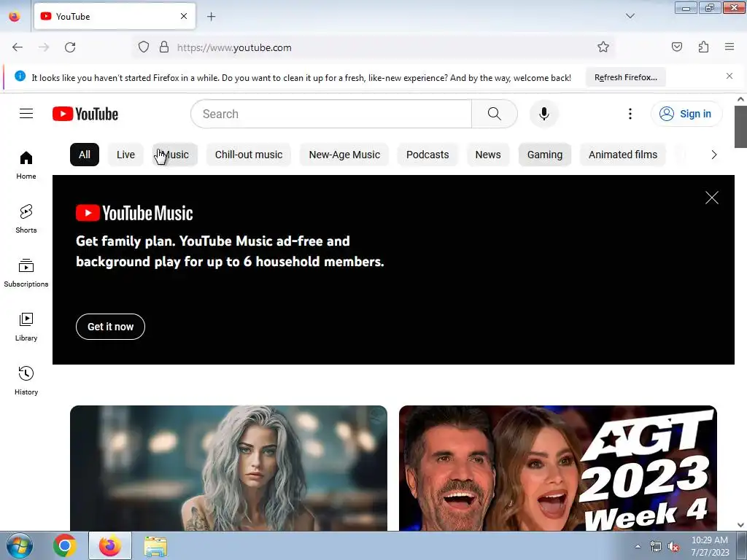Viewport: 747px width, 560px height.
Task: Go to Home in sidebar
Action: click(26, 165)
